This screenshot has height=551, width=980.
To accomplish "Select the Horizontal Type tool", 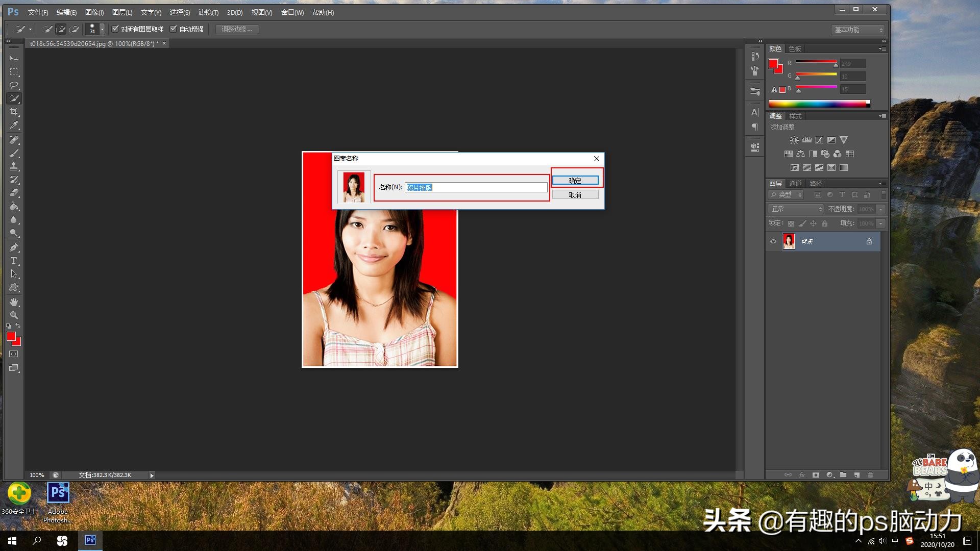I will tap(14, 261).
